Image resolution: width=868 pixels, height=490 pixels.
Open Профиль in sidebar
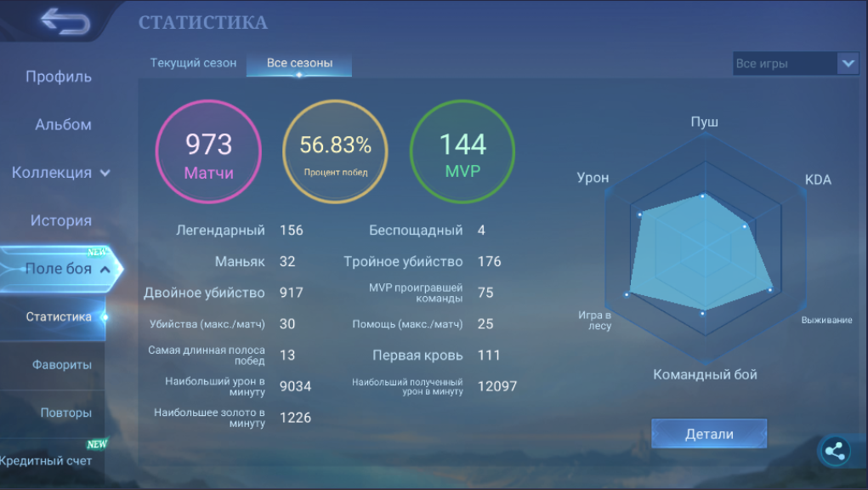59,77
